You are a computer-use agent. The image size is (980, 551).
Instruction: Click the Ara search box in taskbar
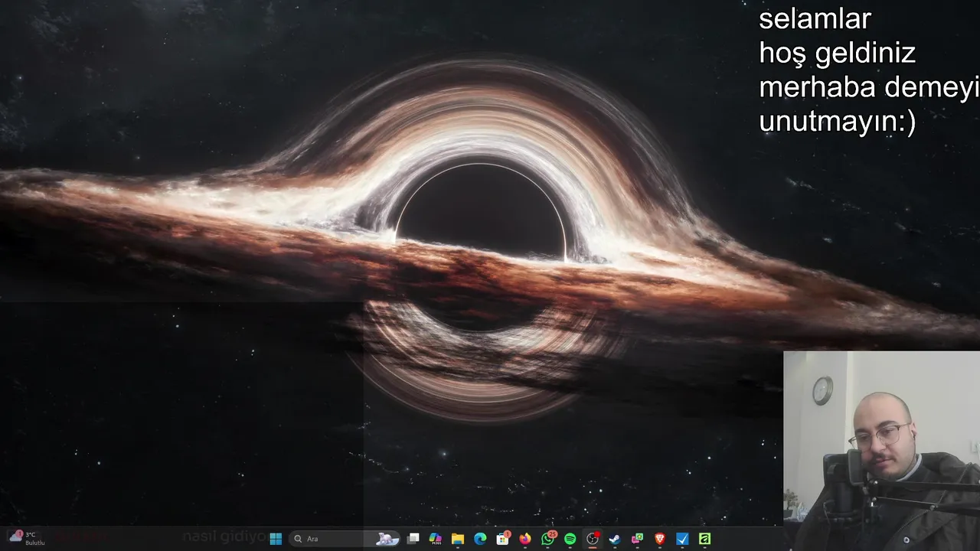(x=345, y=539)
